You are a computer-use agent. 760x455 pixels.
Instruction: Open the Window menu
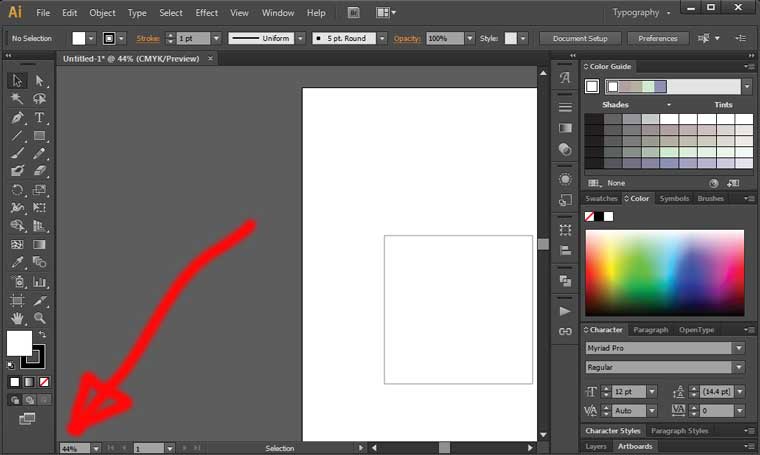pos(278,13)
